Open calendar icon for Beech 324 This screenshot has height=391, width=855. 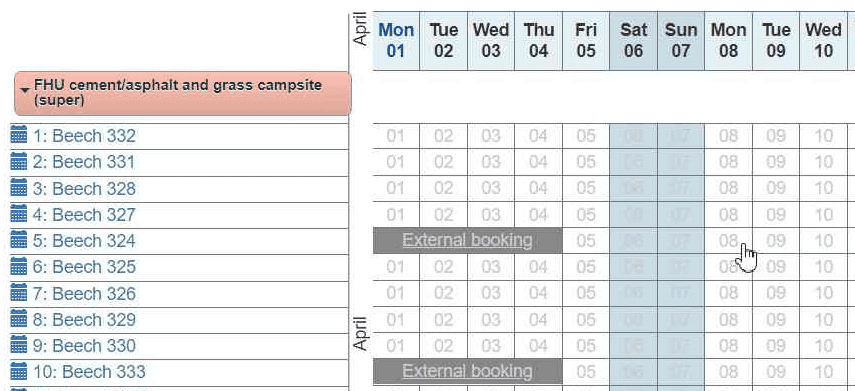19,240
